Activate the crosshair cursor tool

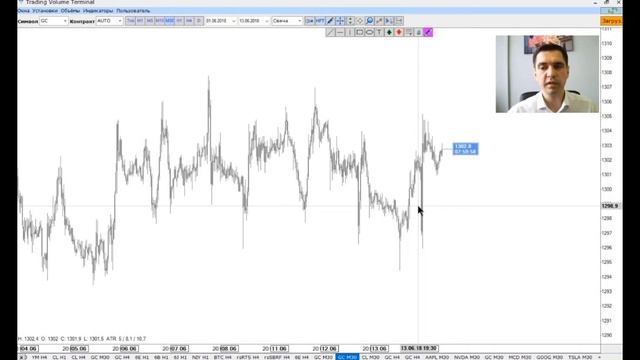coord(340,20)
